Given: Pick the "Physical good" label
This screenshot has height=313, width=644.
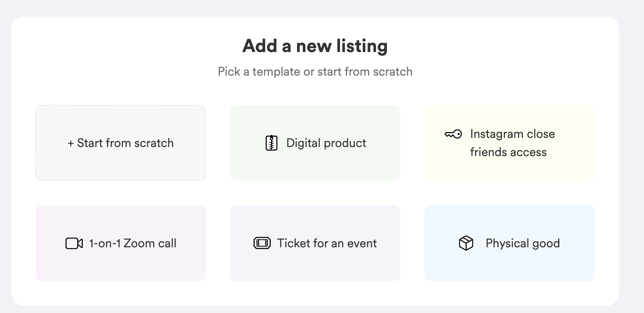Looking at the screenshot, I should 522,243.
